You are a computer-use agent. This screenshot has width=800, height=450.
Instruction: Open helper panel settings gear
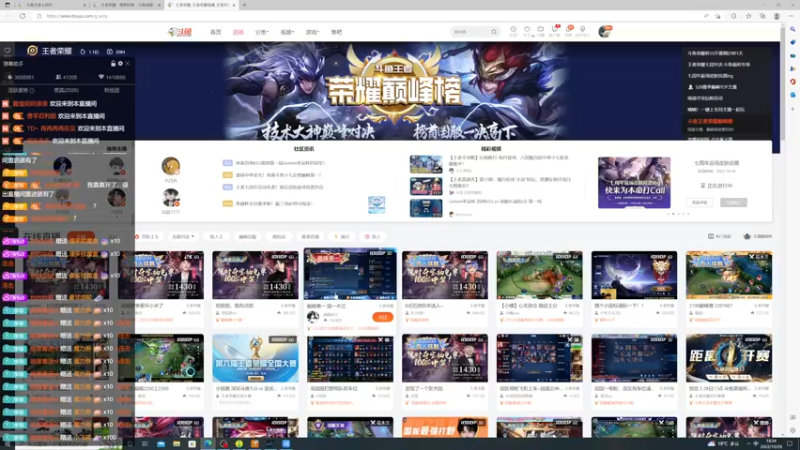[120, 64]
